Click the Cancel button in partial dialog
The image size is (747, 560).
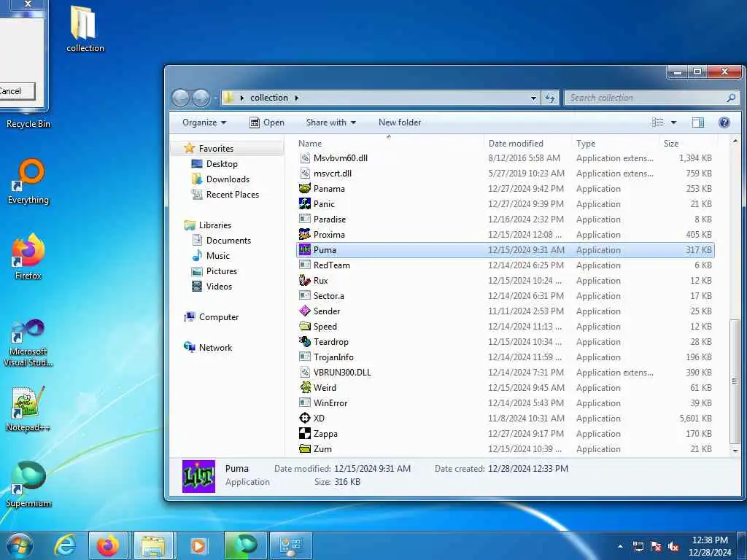click(15, 91)
